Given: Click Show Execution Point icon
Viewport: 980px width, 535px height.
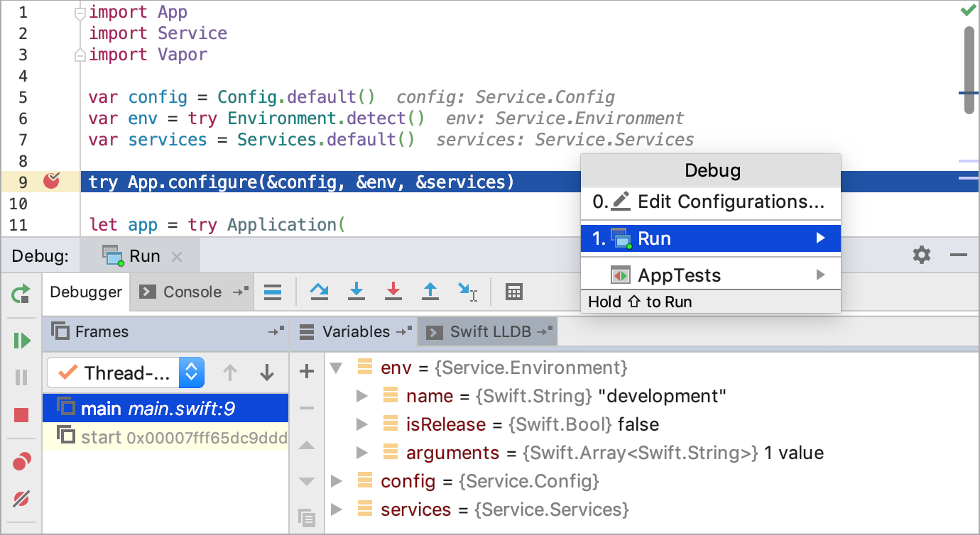Looking at the screenshot, I should [272, 292].
